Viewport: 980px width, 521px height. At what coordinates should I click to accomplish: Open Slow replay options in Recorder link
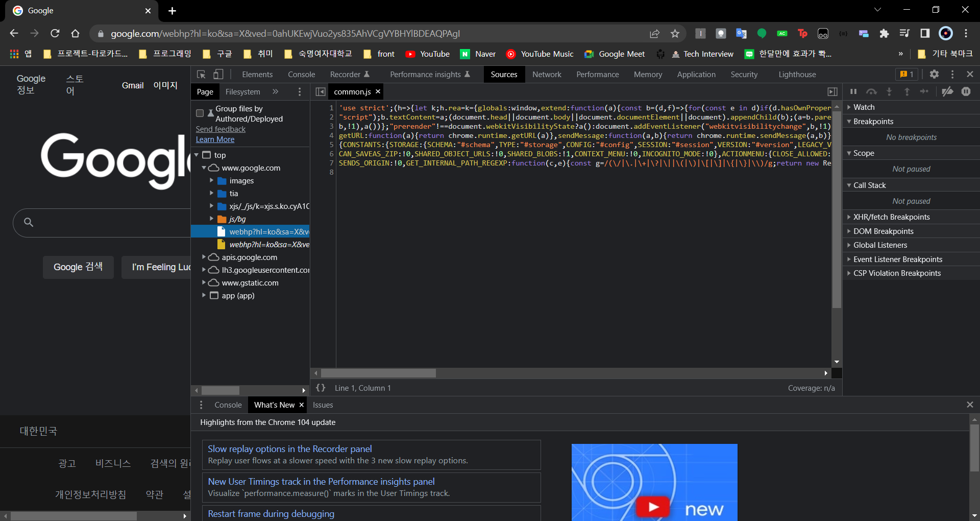pos(290,449)
